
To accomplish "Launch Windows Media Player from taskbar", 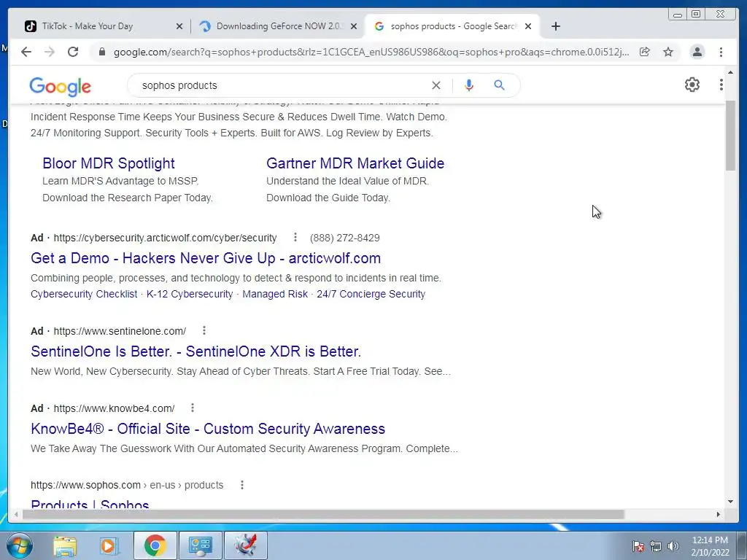I will (x=109, y=545).
